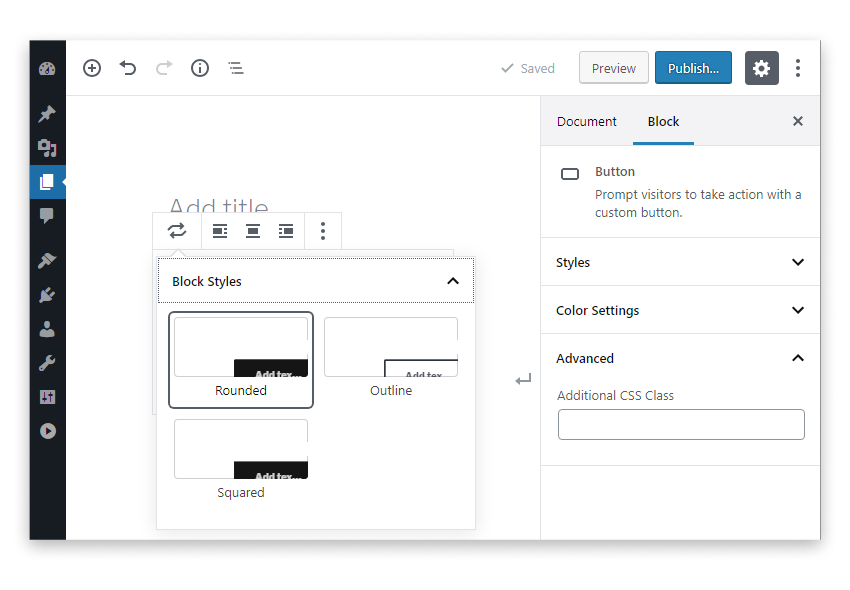Align the button block right
850x590 pixels.
[286, 231]
